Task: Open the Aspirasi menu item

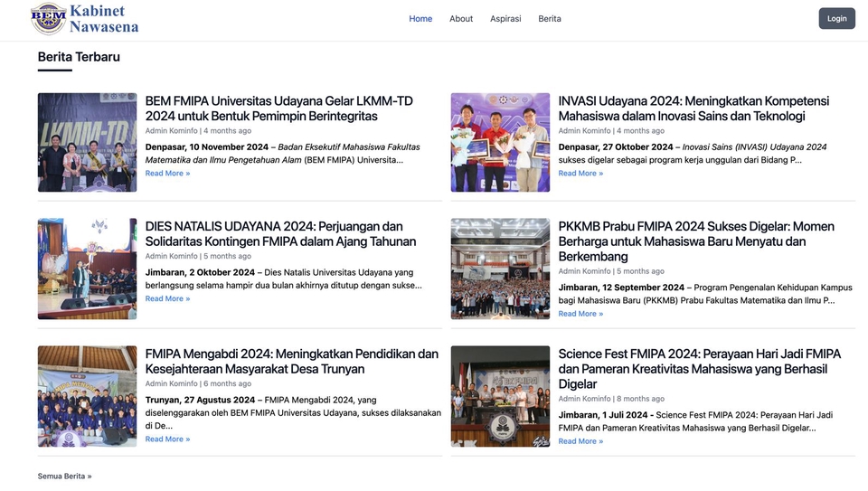Action: pos(505,19)
